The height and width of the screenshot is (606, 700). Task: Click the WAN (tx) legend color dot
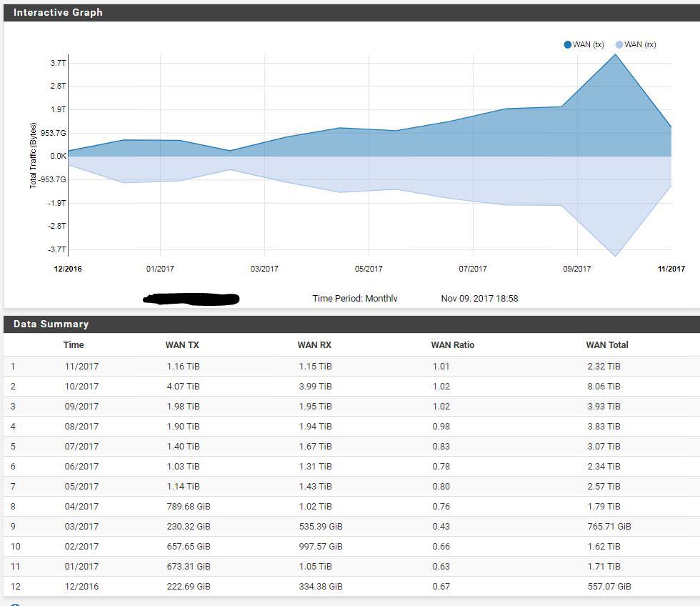566,44
